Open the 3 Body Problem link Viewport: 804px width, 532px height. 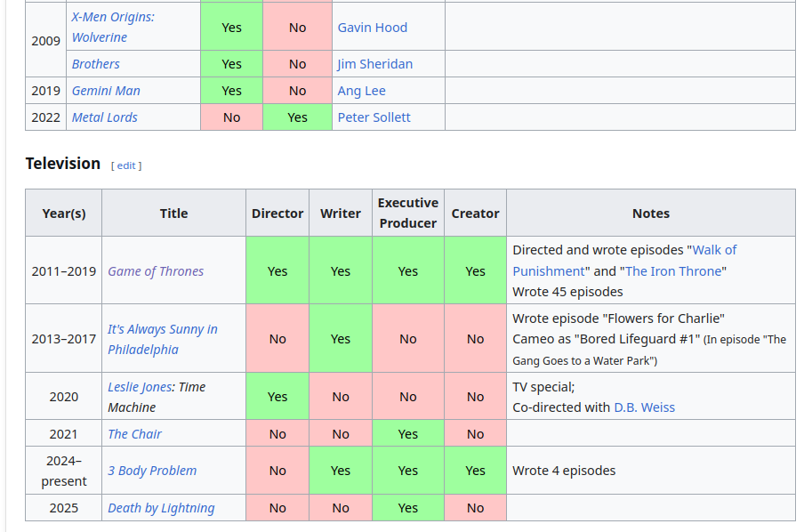[152, 471]
